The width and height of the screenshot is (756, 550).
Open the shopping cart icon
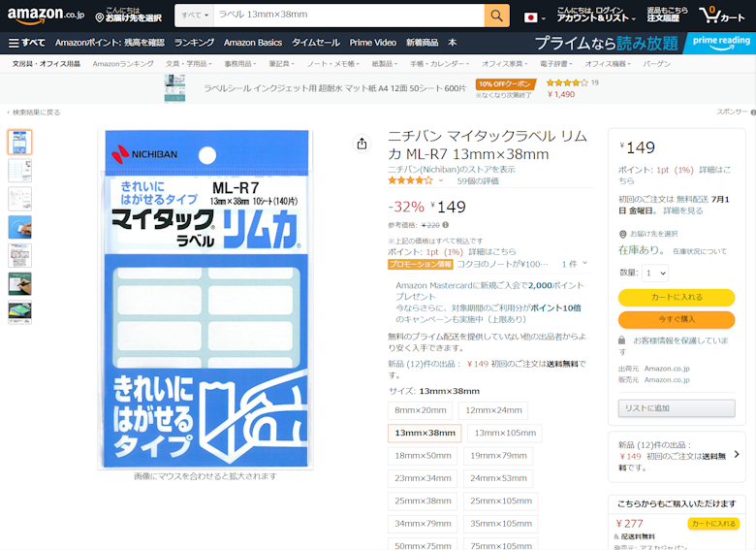[722, 15]
